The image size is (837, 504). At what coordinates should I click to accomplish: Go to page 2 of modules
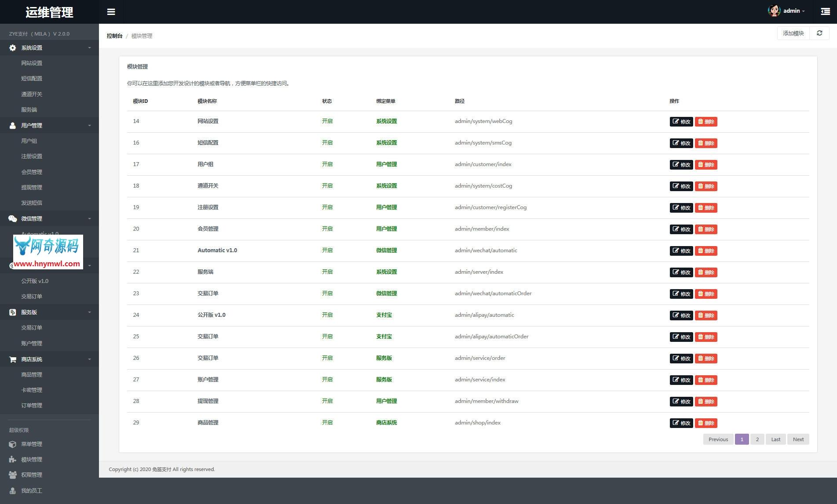click(x=757, y=439)
